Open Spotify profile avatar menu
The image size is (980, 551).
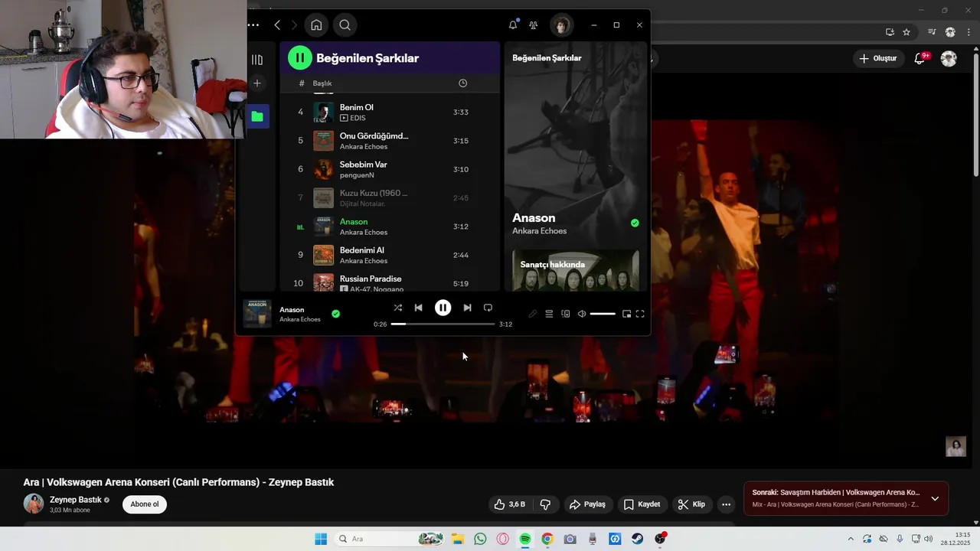click(x=561, y=25)
